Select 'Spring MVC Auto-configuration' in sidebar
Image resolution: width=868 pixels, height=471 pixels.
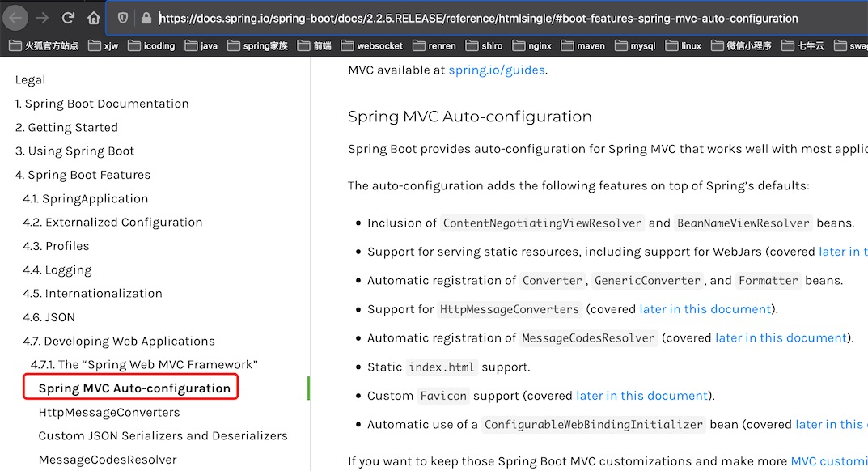pyautogui.click(x=134, y=388)
